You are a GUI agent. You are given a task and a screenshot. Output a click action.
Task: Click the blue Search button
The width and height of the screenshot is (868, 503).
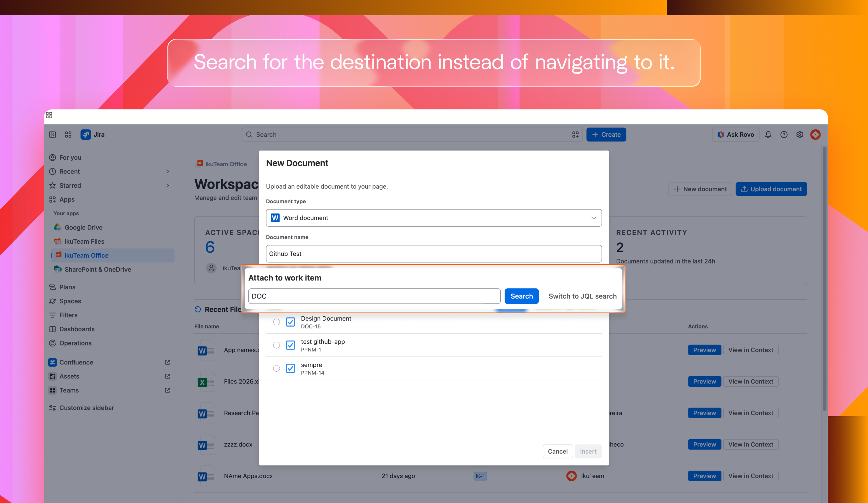coord(521,296)
